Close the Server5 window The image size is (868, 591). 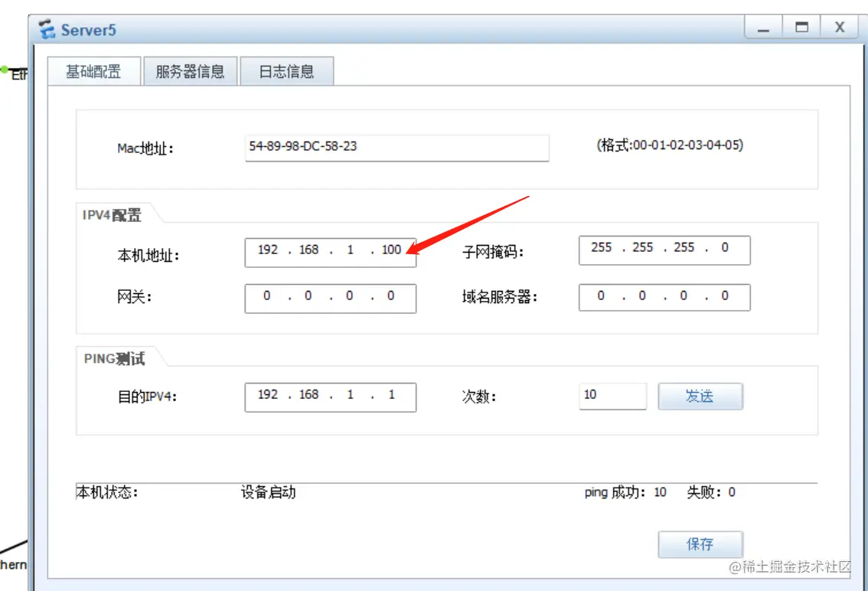pyautogui.click(x=840, y=28)
